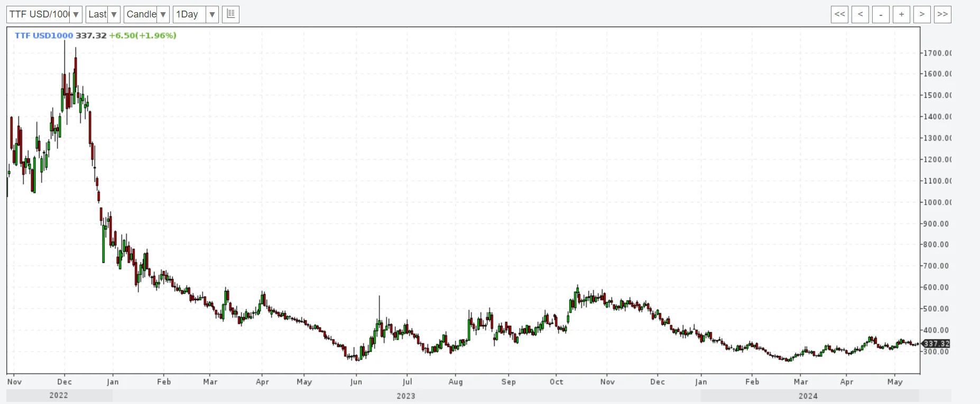Open the chart data table icon
980x404 pixels.
[x=231, y=14]
